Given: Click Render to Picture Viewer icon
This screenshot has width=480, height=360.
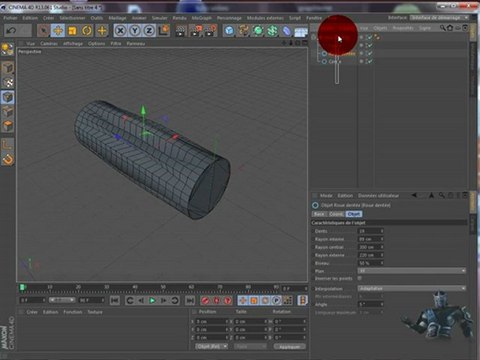Looking at the screenshot, I should click(x=196, y=31).
